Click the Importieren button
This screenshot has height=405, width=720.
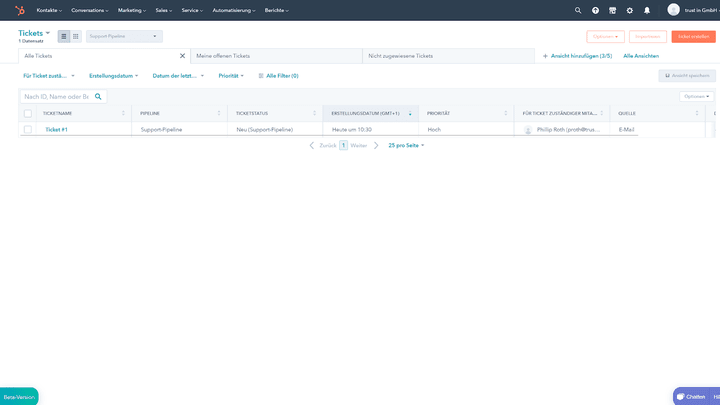click(647, 37)
